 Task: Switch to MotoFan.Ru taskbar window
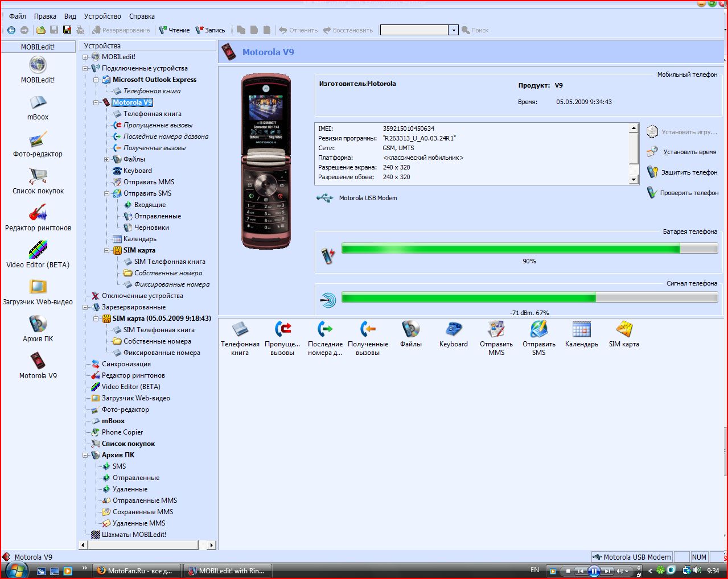pyautogui.click(x=137, y=570)
